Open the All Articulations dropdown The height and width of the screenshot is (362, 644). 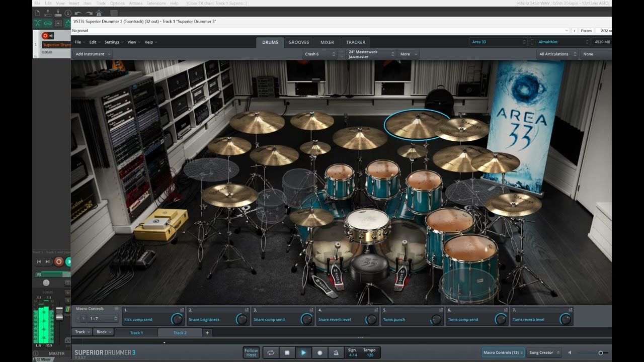point(557,54)
